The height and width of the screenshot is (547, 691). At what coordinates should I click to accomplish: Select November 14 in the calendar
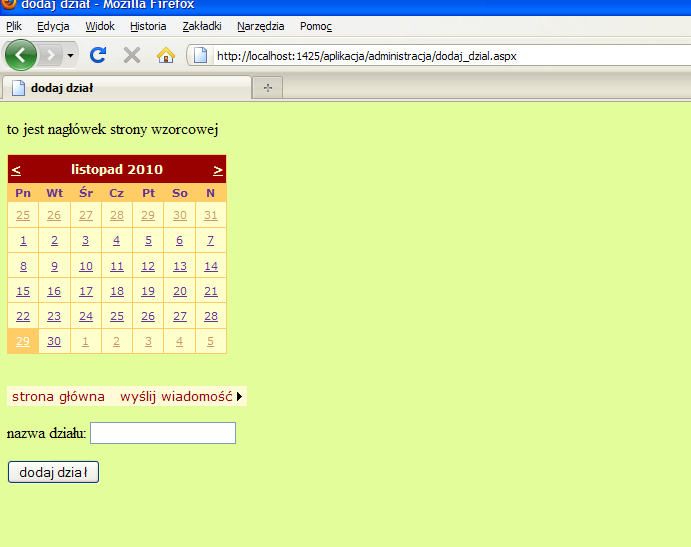tap(211, 266)
